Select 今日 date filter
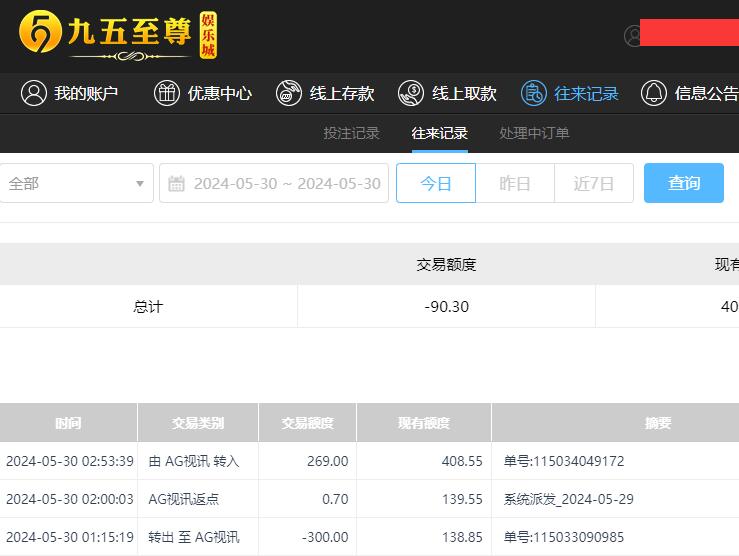The height and width of the screenshot is (556, 739). coord(436,183)
